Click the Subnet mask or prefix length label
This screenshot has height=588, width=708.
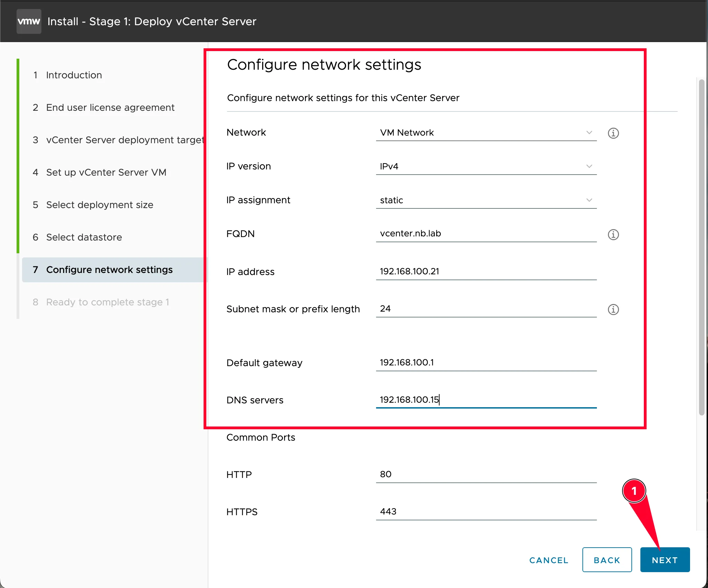coord(293,309)
